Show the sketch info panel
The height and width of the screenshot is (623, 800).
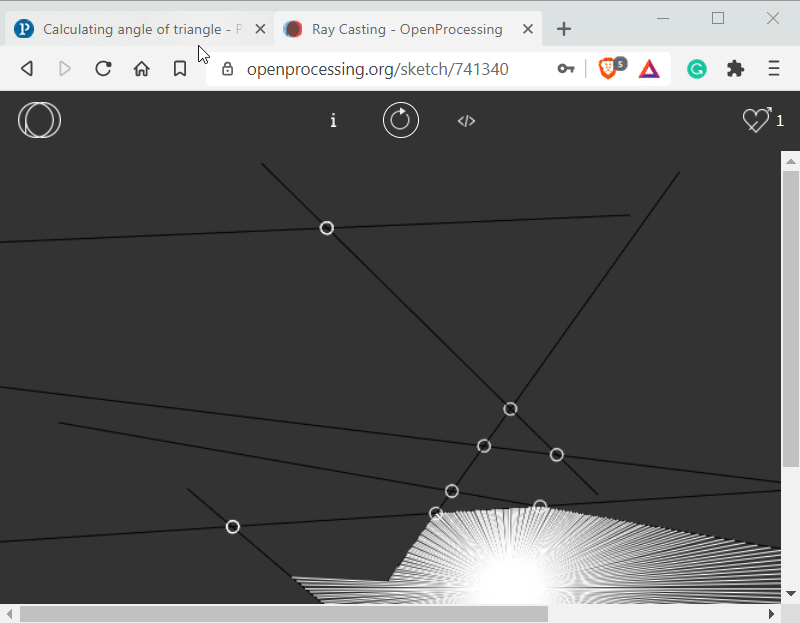click(333, 120)
